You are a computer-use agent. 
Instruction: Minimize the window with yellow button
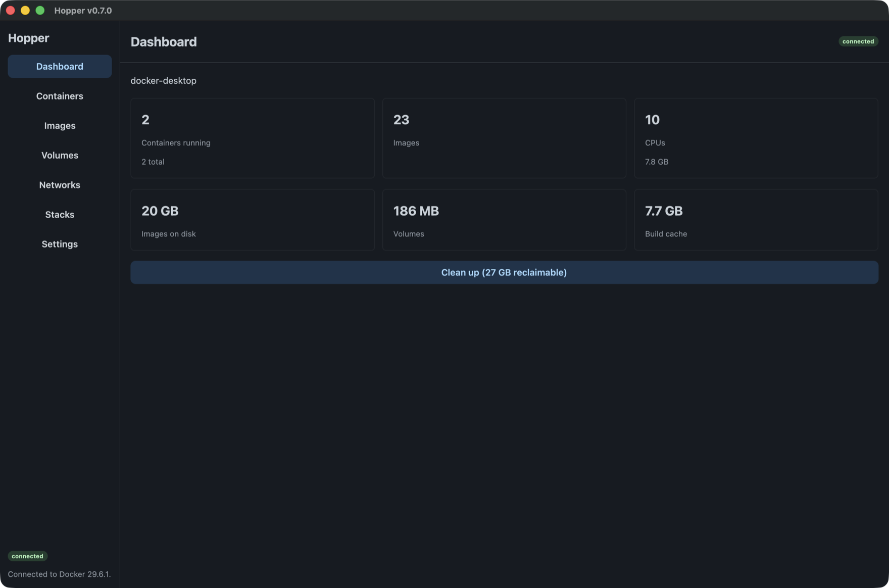pos(25,11)
